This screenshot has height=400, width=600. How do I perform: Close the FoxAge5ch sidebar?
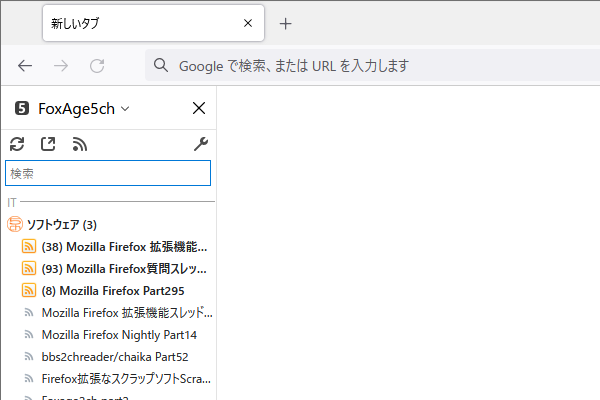coord(199,108)
